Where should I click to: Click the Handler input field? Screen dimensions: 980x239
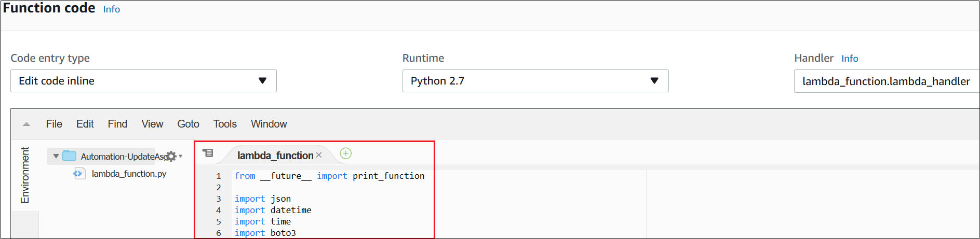(x=886, y=81)
